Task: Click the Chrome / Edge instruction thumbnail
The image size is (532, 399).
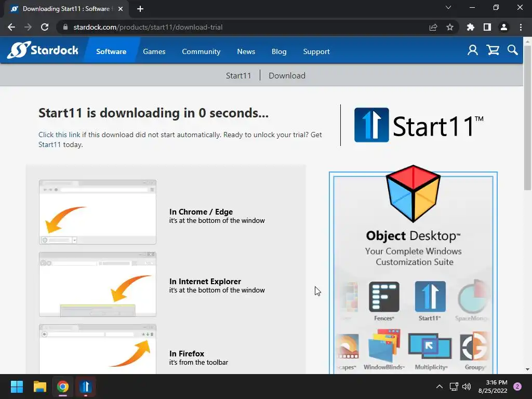Action: (x=98, y=212)
